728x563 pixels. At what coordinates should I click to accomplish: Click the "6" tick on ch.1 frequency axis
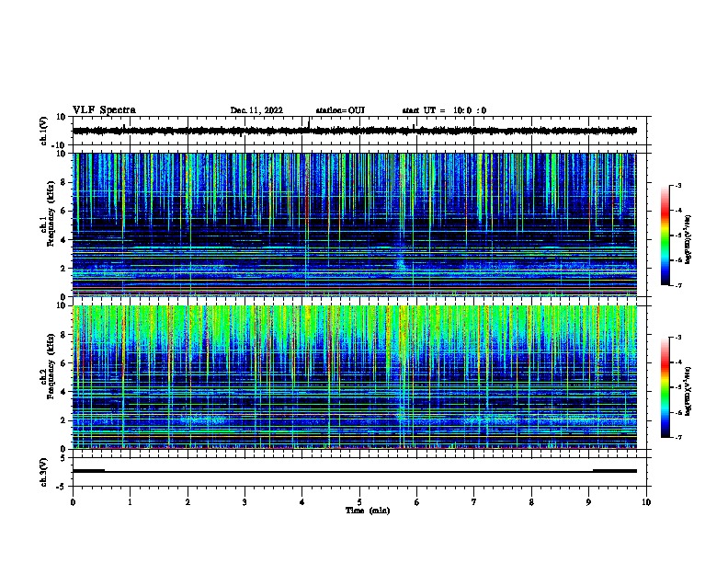(x=64, y=211)
